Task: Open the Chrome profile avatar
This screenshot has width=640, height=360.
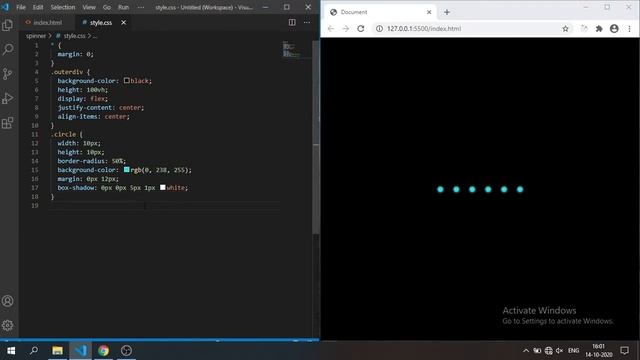Action: coord(614,29)
